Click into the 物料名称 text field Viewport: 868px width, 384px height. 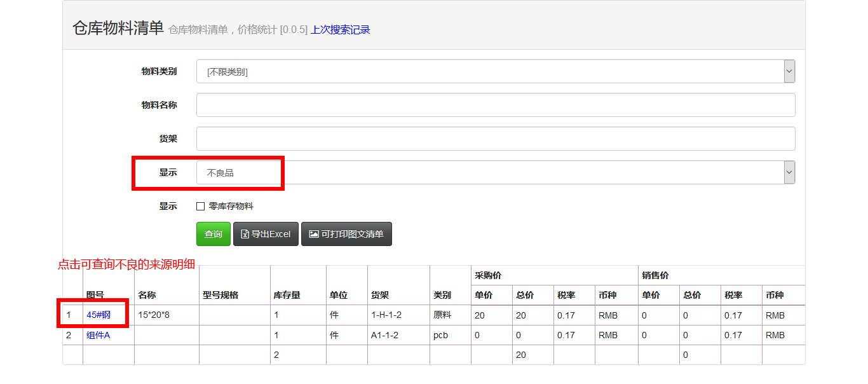(496, 106)
